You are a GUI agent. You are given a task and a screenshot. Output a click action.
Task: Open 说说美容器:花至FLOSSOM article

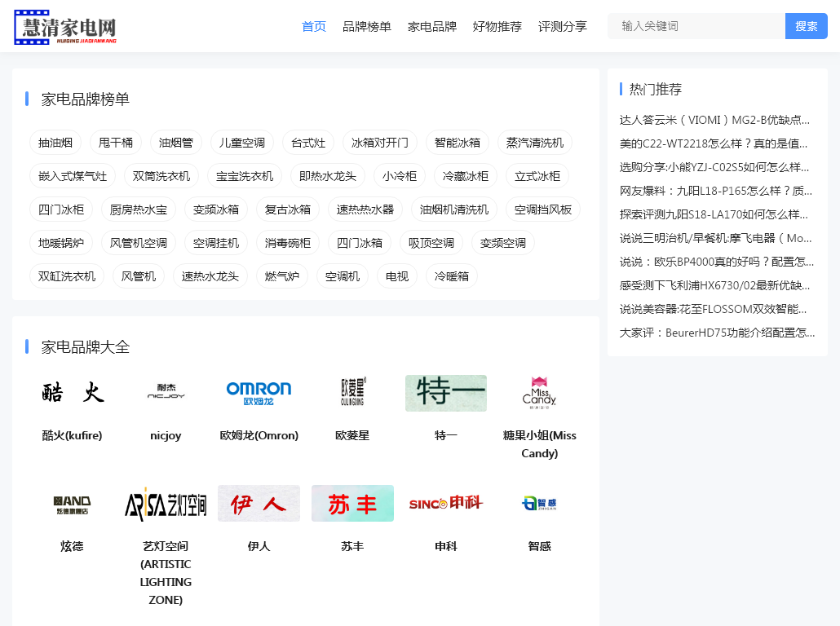(713, 308)
